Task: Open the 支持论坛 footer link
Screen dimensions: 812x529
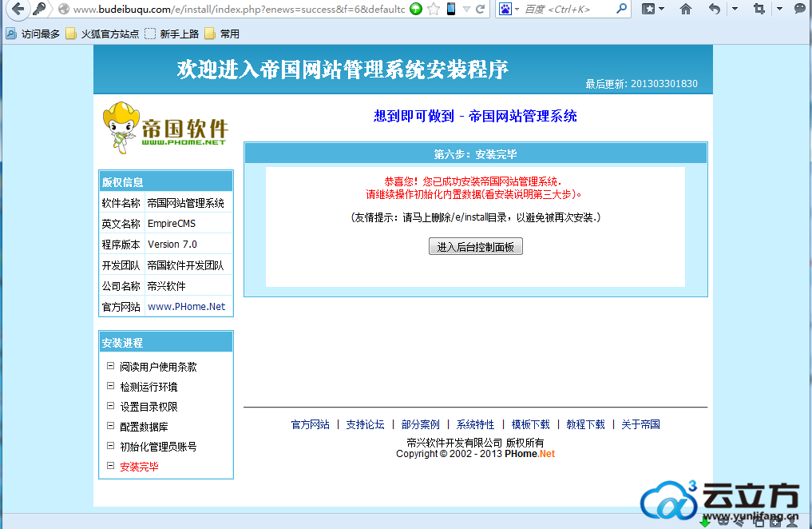Action: pos(365,424)
